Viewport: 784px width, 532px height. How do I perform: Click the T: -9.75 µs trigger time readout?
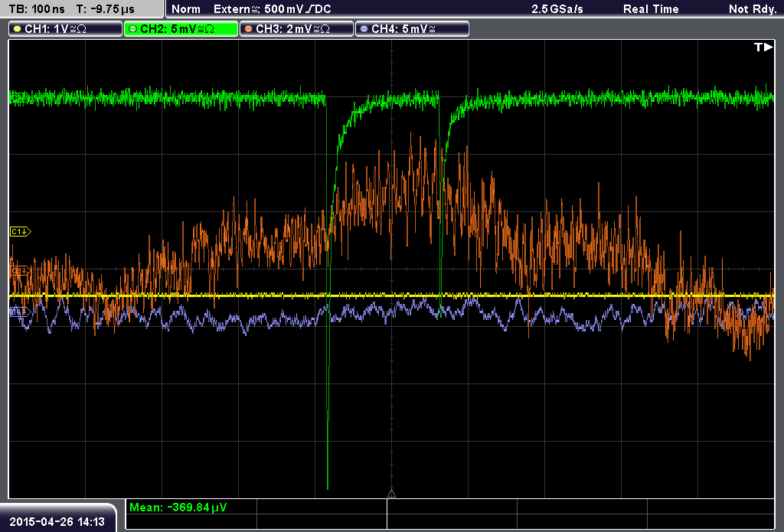pyautogui.click(x=105, y=9)
